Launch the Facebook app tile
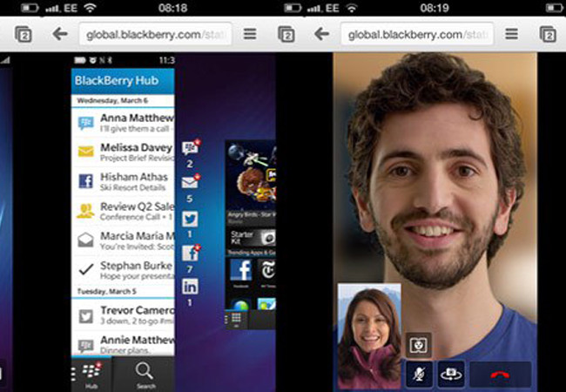Screen dimensions: 566x392 tap(240, 270)
